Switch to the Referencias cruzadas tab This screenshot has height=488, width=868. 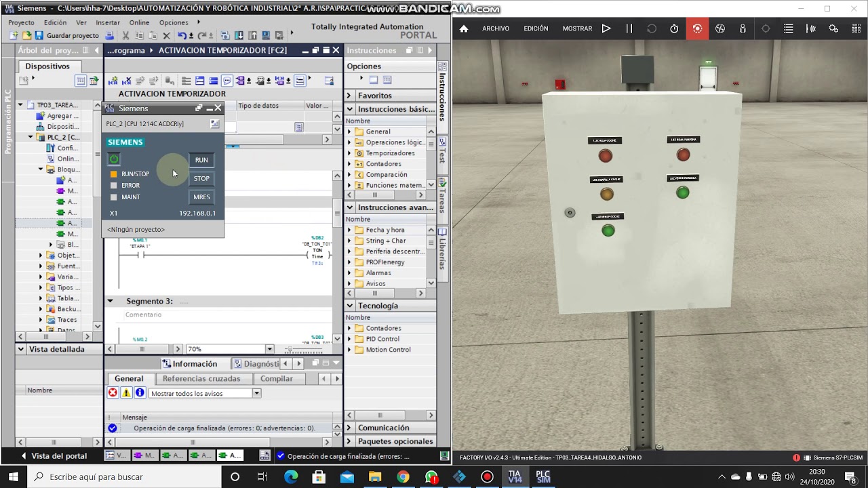click(201, 379)
